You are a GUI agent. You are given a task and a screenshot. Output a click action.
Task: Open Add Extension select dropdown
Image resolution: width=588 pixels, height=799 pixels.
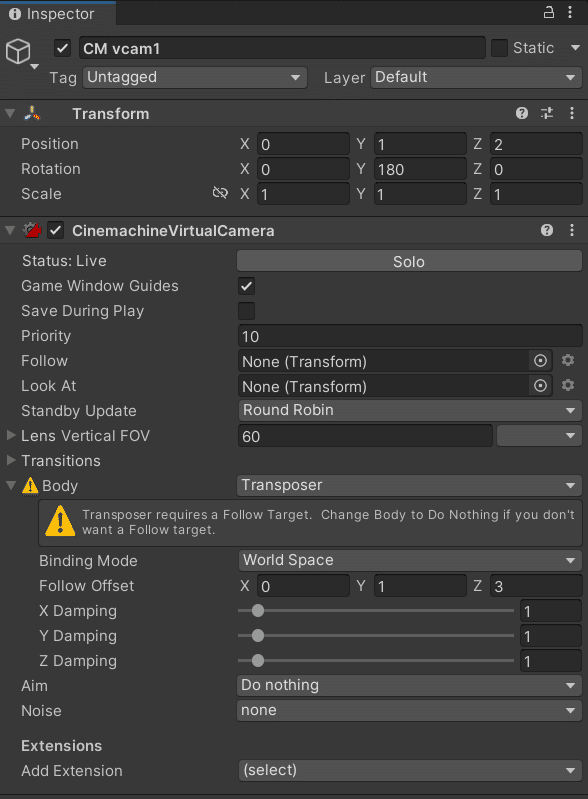click(x=410, y=770)
